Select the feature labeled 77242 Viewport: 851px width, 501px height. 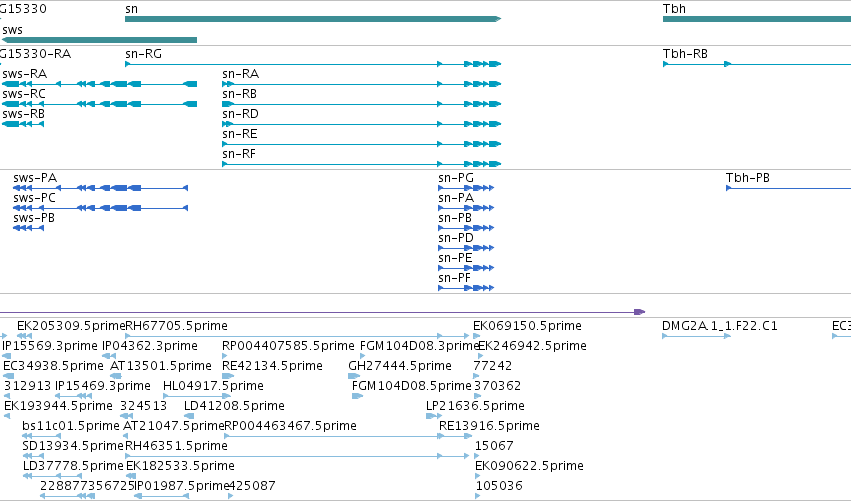(x=493, y=366)
